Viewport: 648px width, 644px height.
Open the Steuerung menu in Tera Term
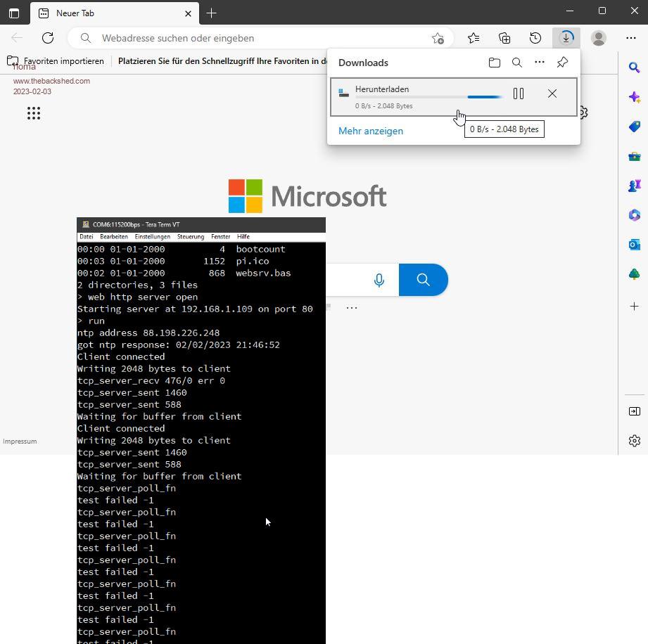click(190, 237)
